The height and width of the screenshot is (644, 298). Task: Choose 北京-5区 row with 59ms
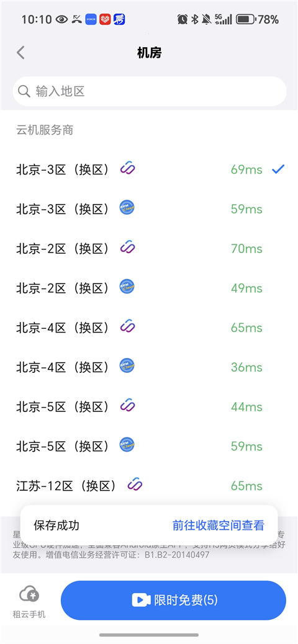pyautogui.click(x=149, y=445)
